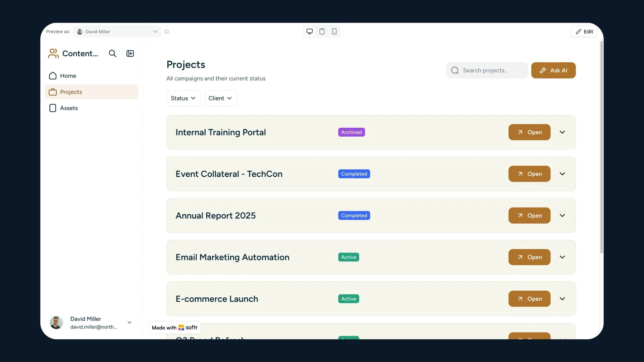
Task: Click the vertical page scrollbar
Action: 601,147
